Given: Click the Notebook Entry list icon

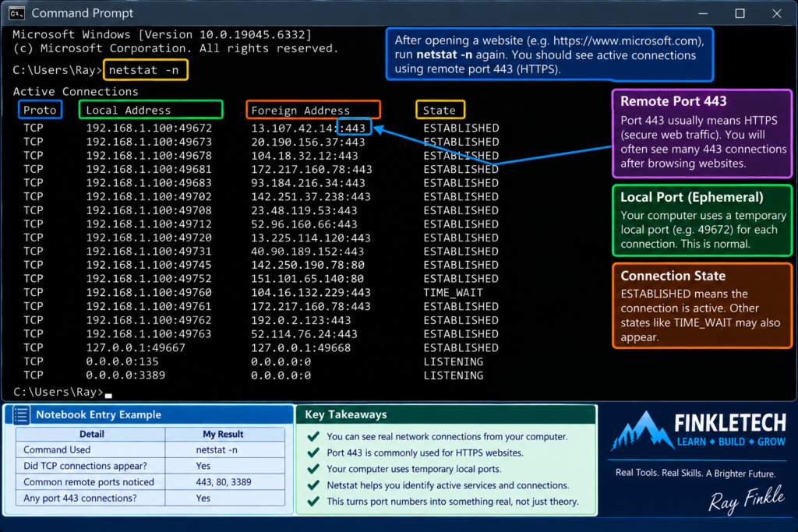Looking at the screenshot, I should click(x=21, y=414).
